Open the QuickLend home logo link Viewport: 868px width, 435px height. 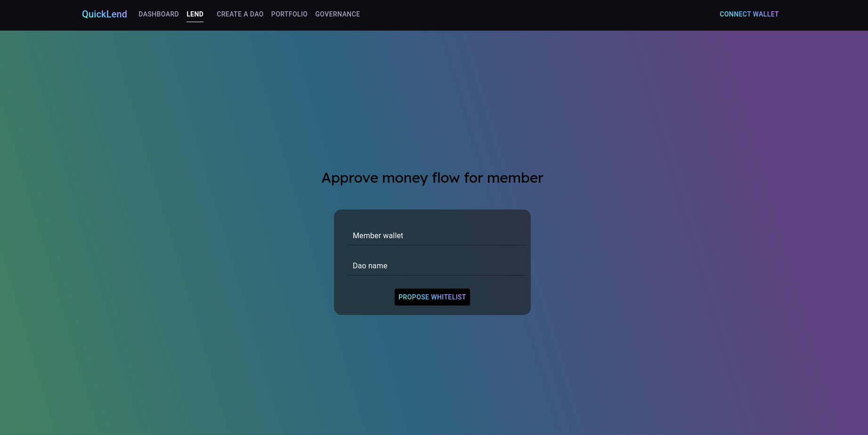pyautogui.click(x=105, y=14)
